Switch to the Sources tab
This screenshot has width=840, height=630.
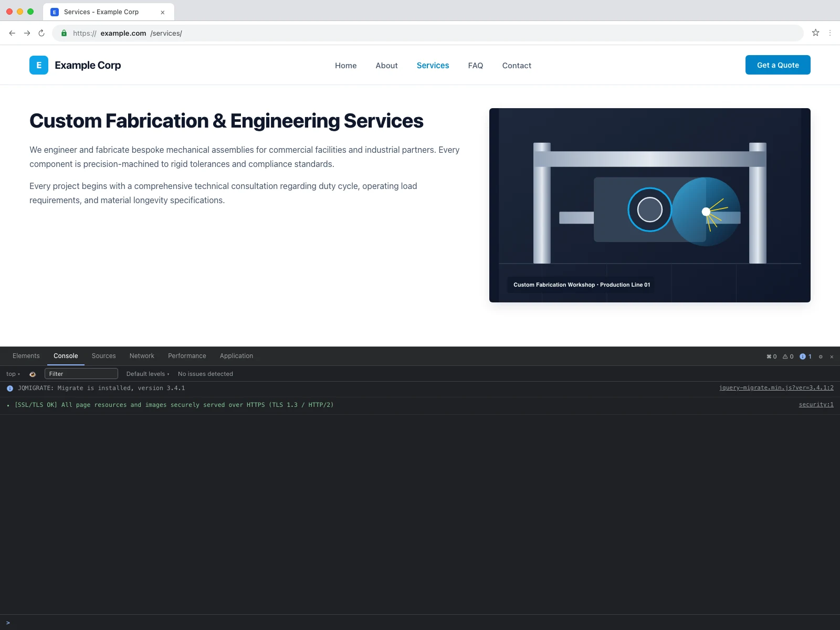point(104,356)
